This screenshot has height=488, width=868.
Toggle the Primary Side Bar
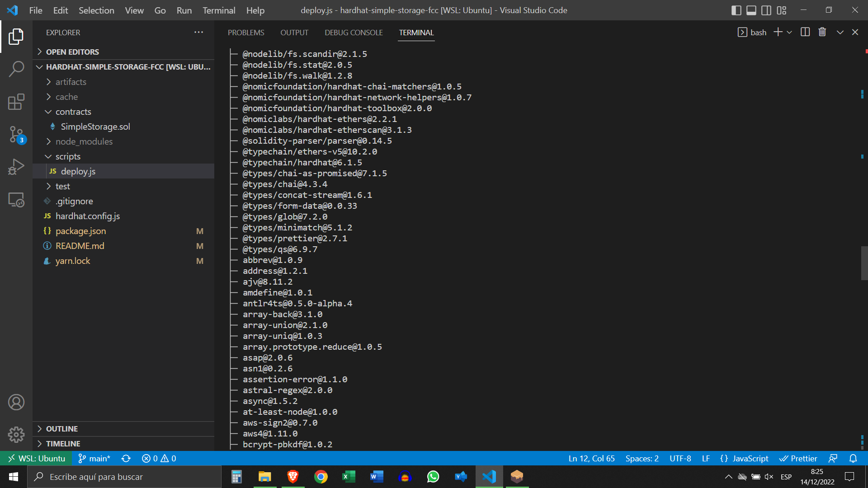(x=736, y=10)
